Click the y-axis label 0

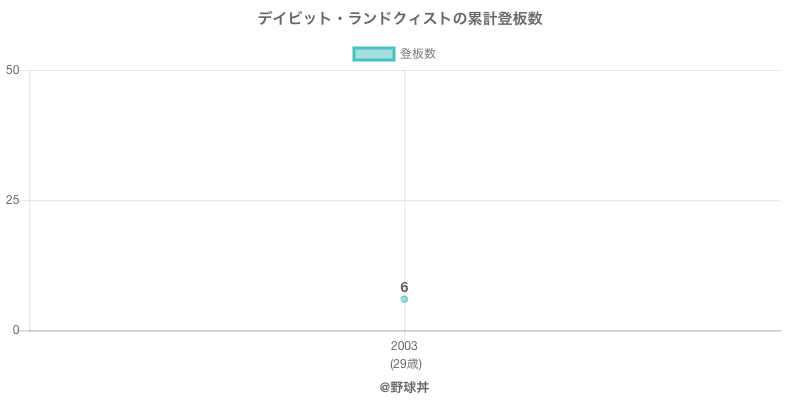tap(16, 330)
